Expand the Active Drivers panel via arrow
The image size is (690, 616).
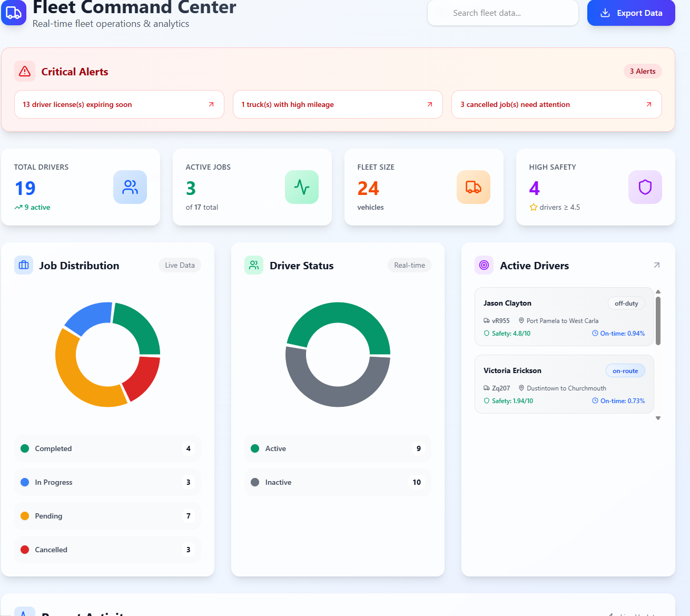(x=656, y=265)
